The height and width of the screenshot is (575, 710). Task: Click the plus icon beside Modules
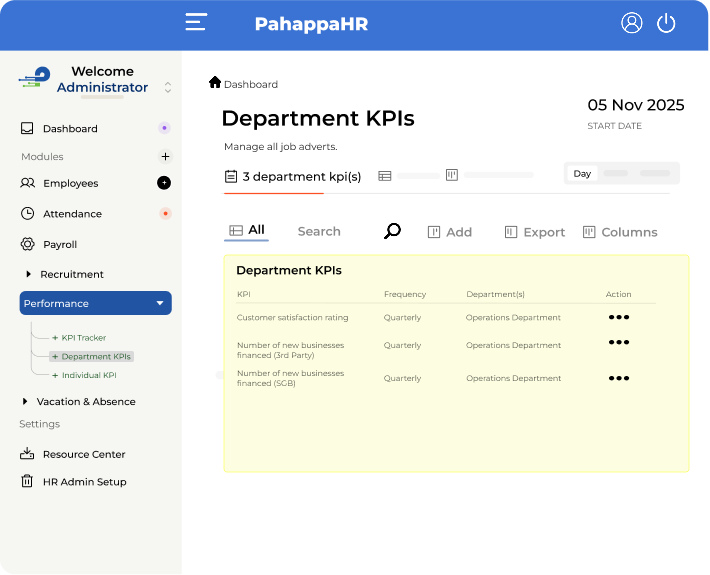[165, 157]
